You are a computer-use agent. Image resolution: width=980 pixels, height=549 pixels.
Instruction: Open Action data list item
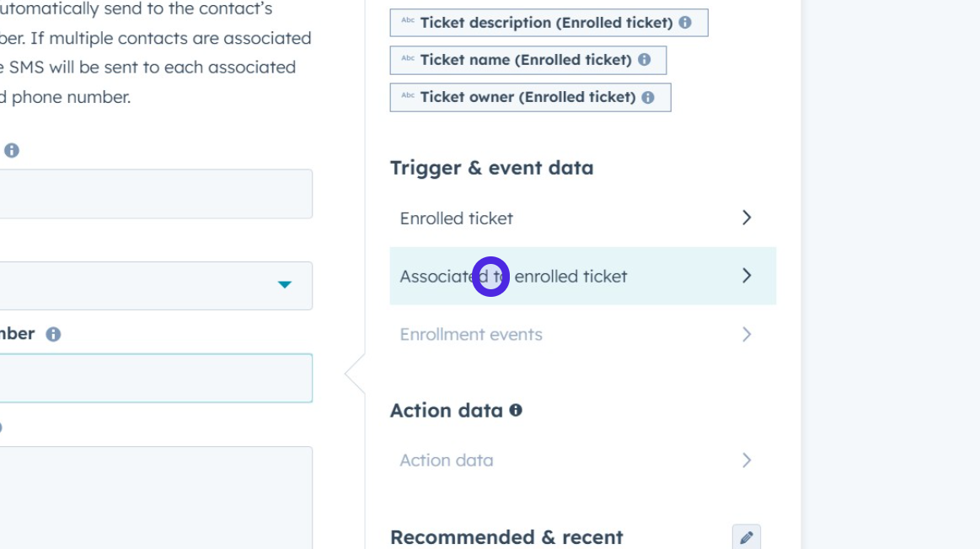(447, 460)
